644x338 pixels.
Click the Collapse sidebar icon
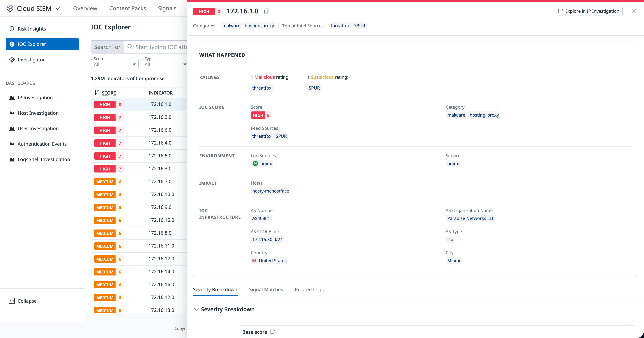click(11, 301)
